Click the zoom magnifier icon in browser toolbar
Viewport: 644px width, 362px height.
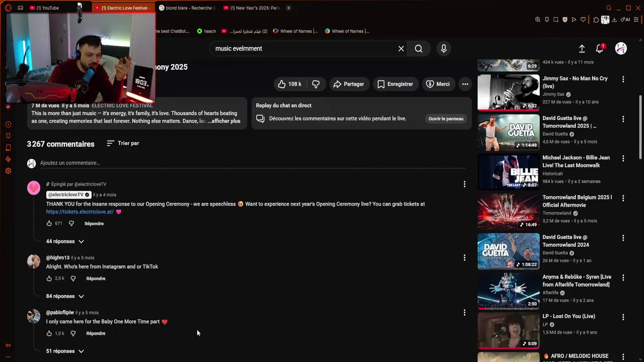pyautogui.click(x=537, y=20)
